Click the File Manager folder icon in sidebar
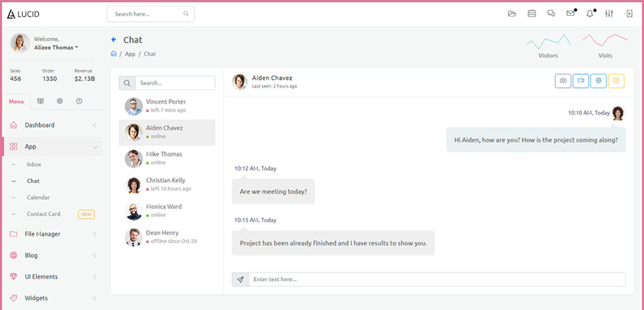Screen dimensions: 644x310 [14, 234]
